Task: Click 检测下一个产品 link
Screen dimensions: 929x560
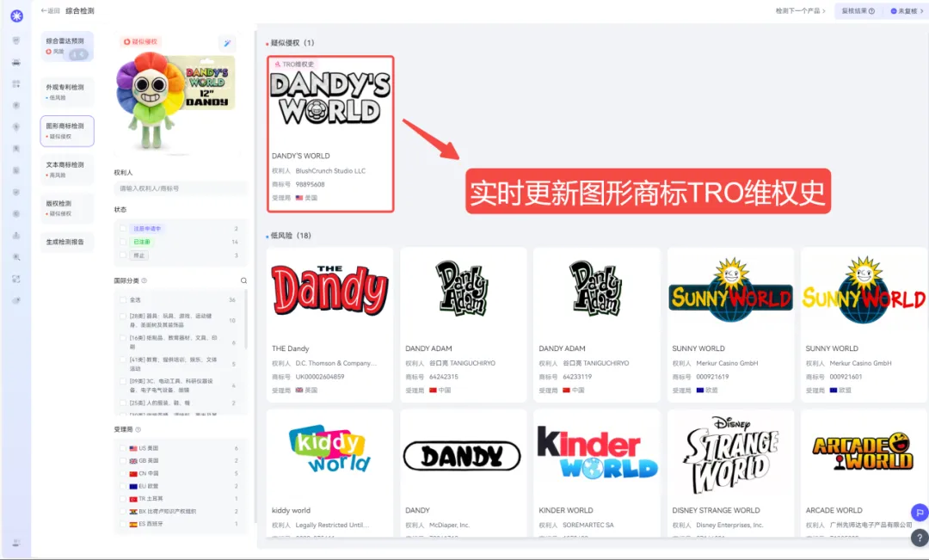Action: pyautogui.click(x=801, y=10)
